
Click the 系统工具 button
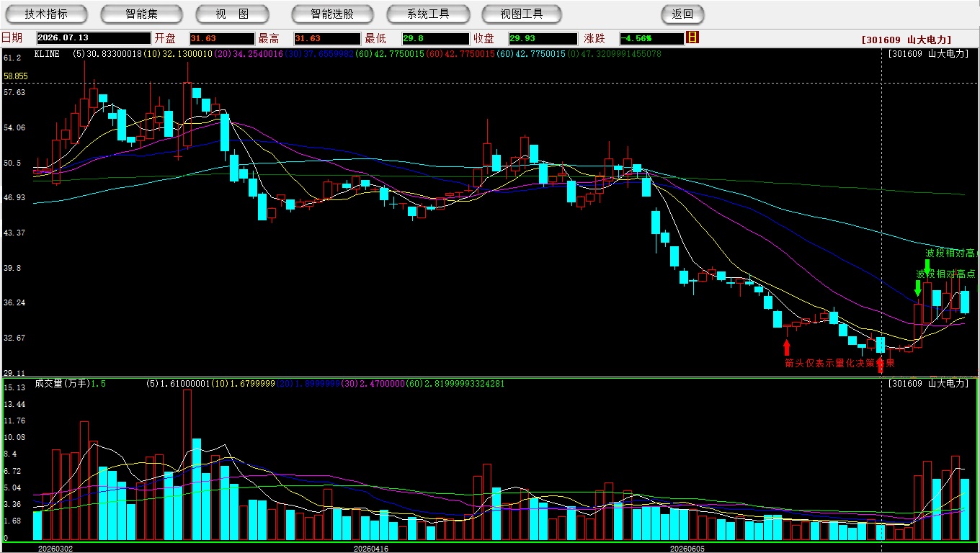(428, 14)
